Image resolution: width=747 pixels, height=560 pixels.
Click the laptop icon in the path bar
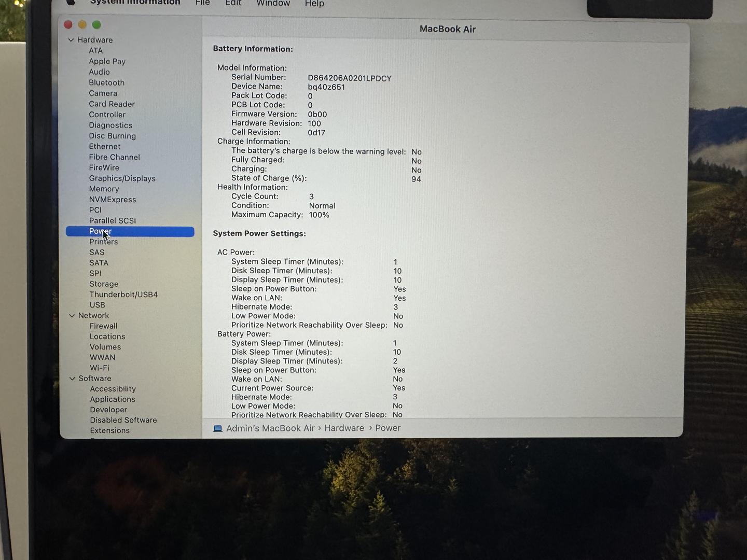(218, 428)
